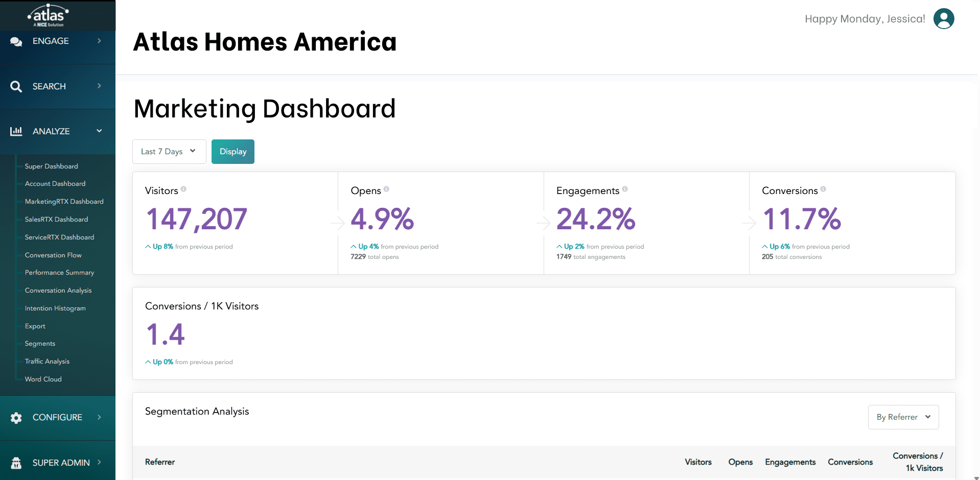The width and height of the screenshot is (980, 480).
Task: Expand the Configure menu chevron
Action: coord(99,417)
